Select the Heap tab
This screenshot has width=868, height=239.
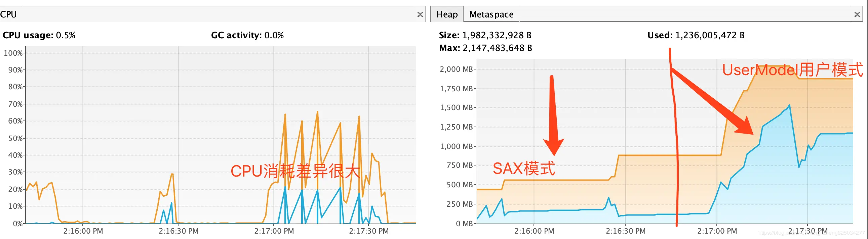pyautogui.click(x=447, y=14)
